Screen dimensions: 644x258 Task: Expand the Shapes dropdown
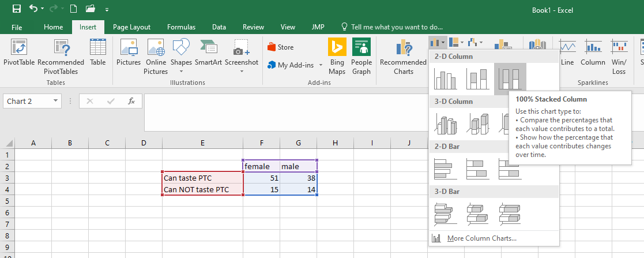181,71
